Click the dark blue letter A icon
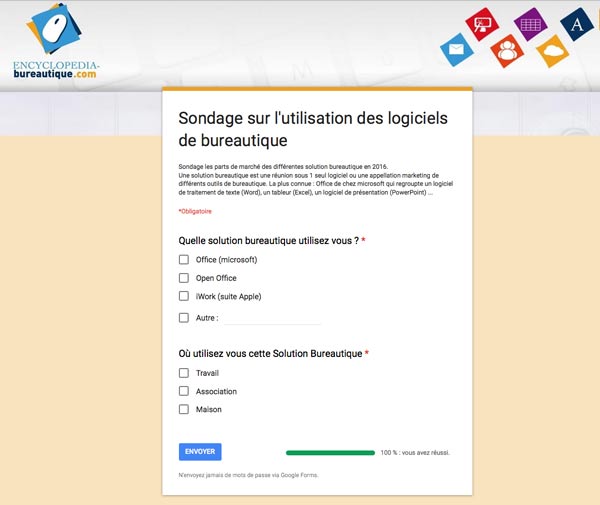Image resolution: width=600 pixels, height=505 pixels. (577, 24)
